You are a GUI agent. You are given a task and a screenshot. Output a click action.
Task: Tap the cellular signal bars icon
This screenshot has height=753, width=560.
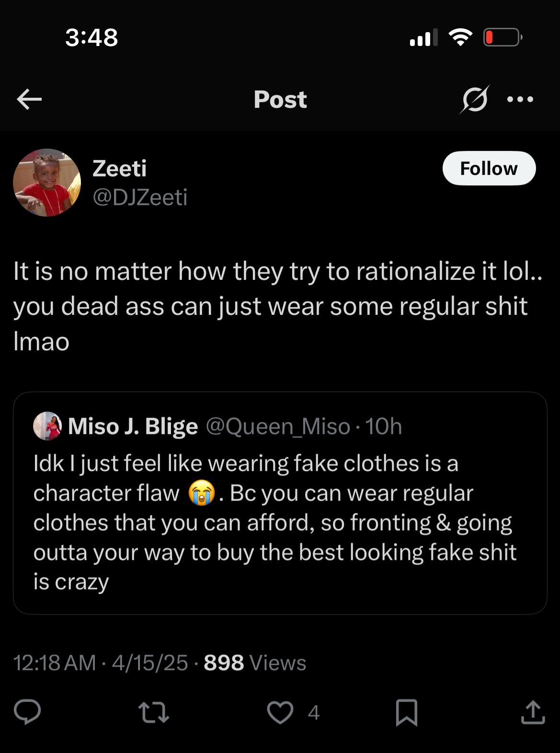click(x=423, y=37)
